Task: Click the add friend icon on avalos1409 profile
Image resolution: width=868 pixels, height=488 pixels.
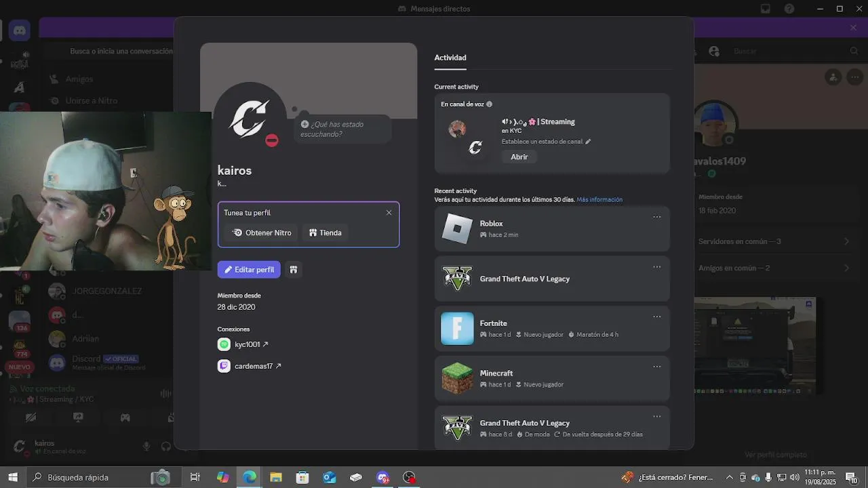Action: pyautogui.click(x=833, y=77)
